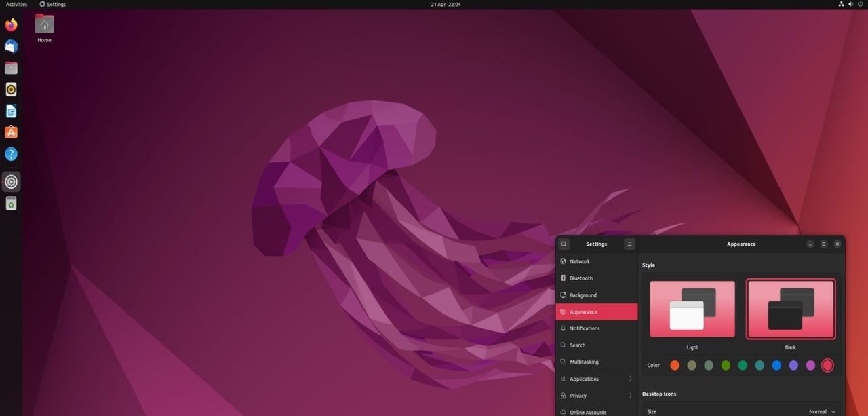Image resolution: width=868 pixels, height=416 pixels.
Task: Launch LibreOffice Writer from the dock
Action: [11, 111]
